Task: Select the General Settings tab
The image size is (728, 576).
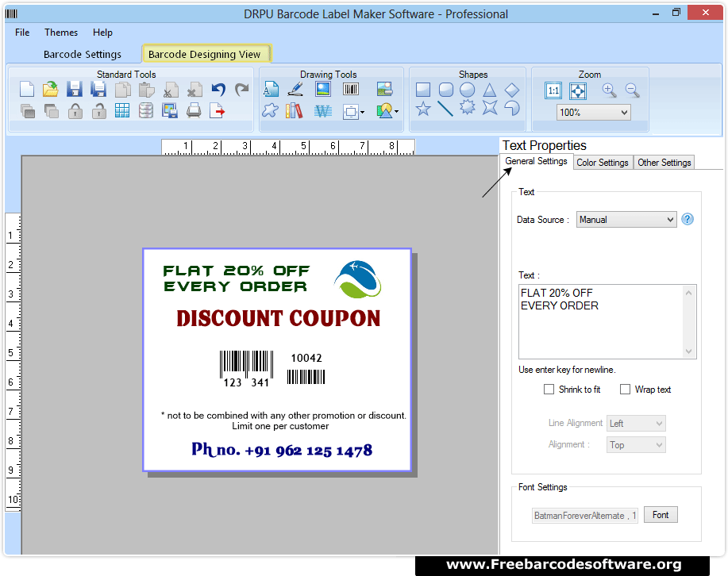Action: coord(536,161)
